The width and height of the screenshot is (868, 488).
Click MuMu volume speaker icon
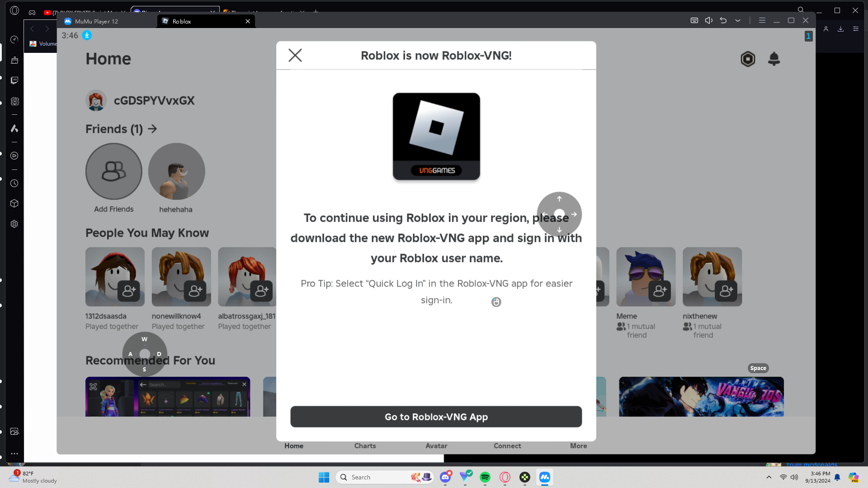709,20
